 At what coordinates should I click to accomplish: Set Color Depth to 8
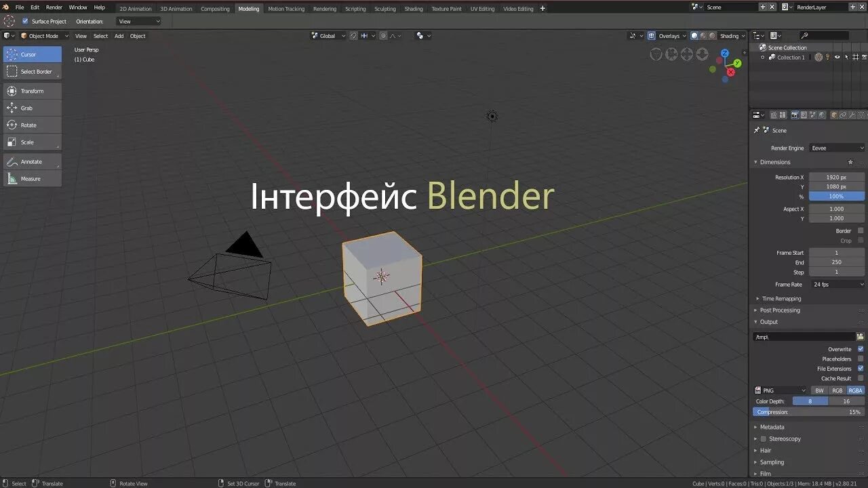pos(810,401)
